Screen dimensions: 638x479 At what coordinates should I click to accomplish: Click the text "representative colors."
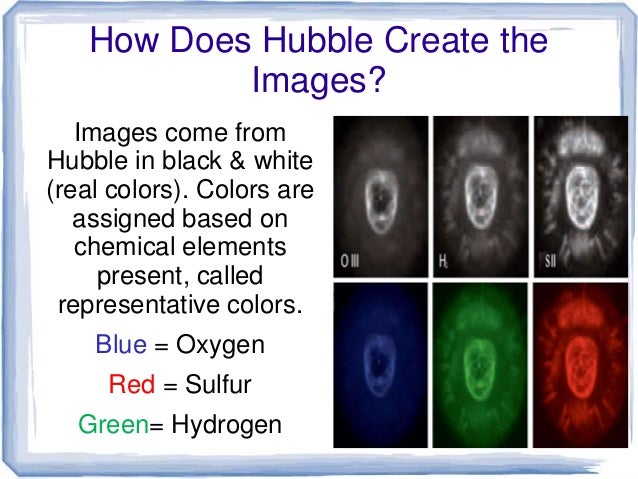(180, 305)
